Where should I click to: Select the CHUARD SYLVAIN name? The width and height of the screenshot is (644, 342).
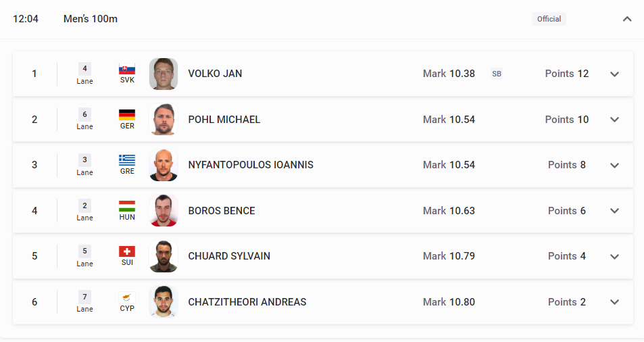229,255
